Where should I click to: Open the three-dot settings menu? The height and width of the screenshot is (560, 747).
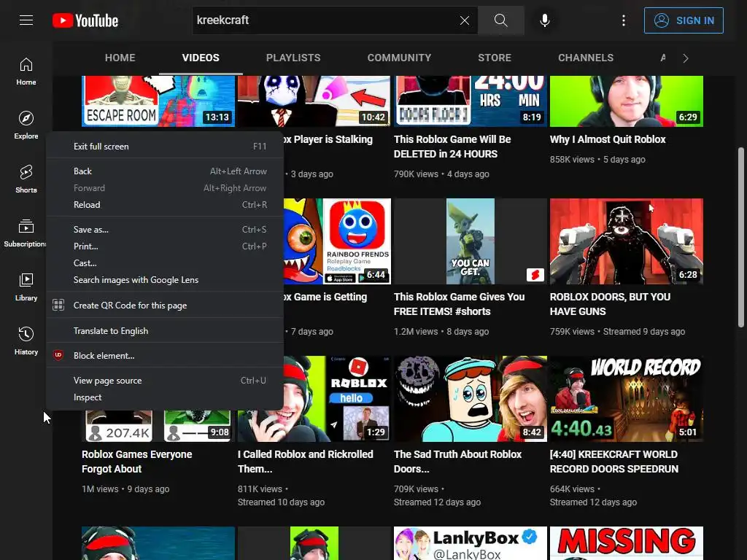pos(624,20)
